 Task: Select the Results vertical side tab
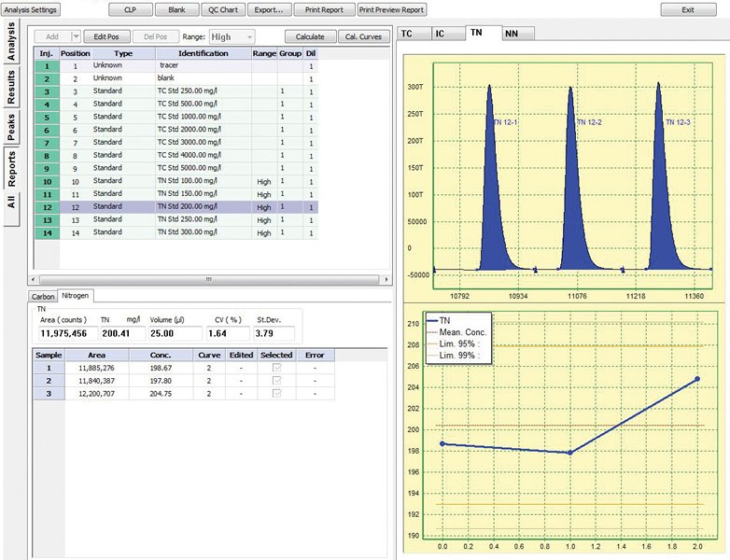12,89
